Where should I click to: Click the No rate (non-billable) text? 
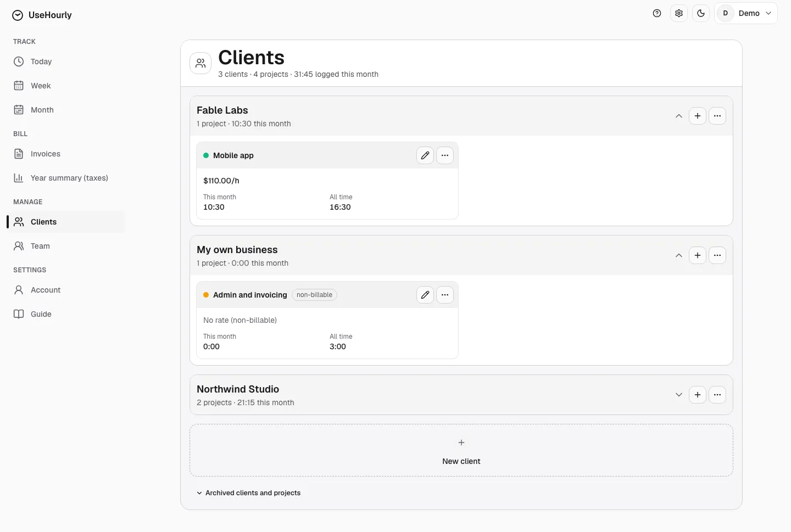240,320
